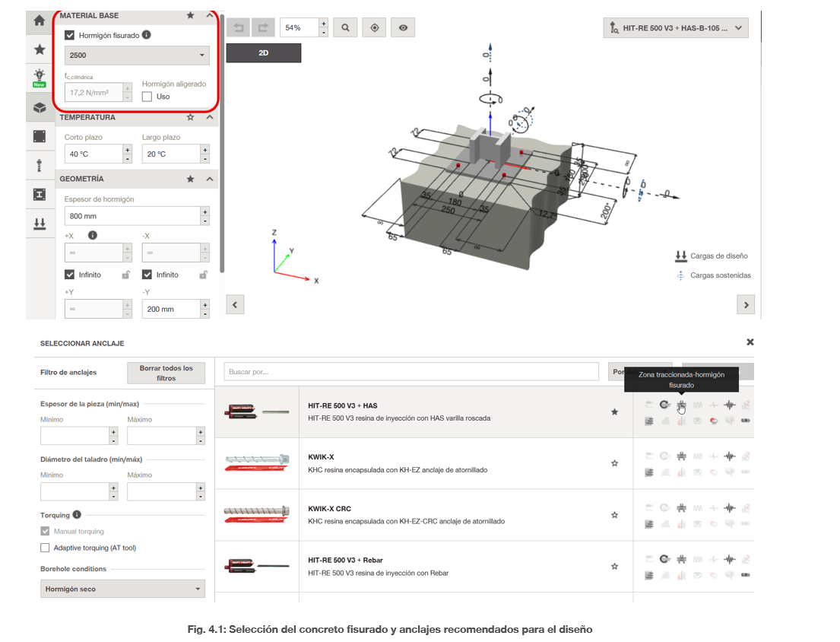Click Espesor de la pieza Mínimo field
This screenshot has height=642, width=840.
[74, 436]
